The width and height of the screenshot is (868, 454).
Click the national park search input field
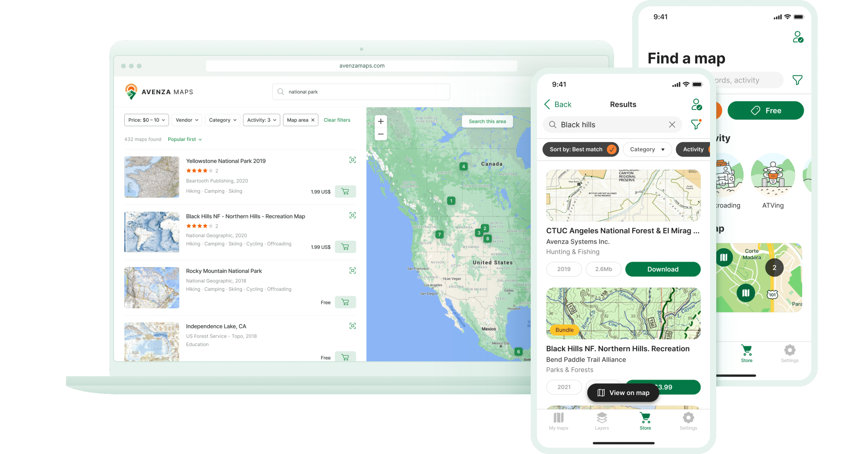coord(361,92)
